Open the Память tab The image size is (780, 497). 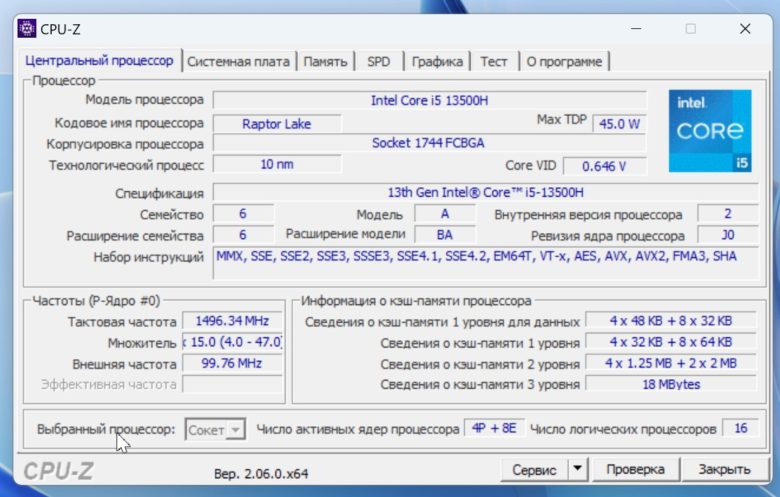click(x=325, y=62)
